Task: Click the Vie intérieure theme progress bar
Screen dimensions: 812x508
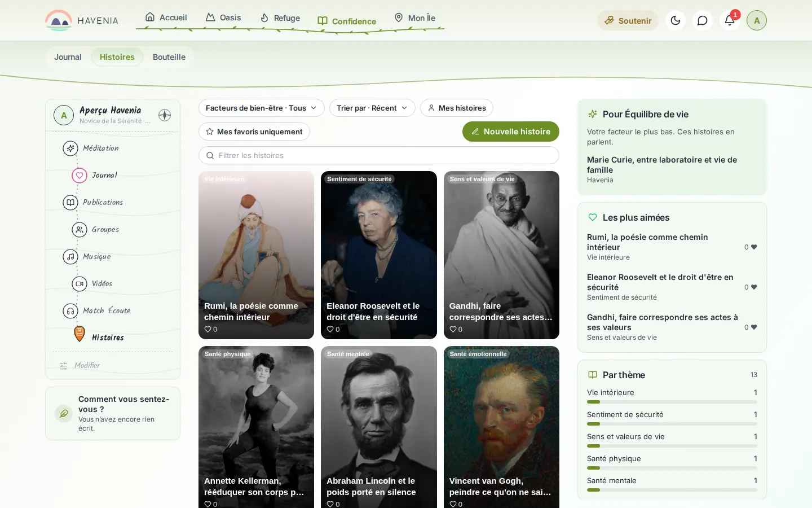Action: coord(672,402)
